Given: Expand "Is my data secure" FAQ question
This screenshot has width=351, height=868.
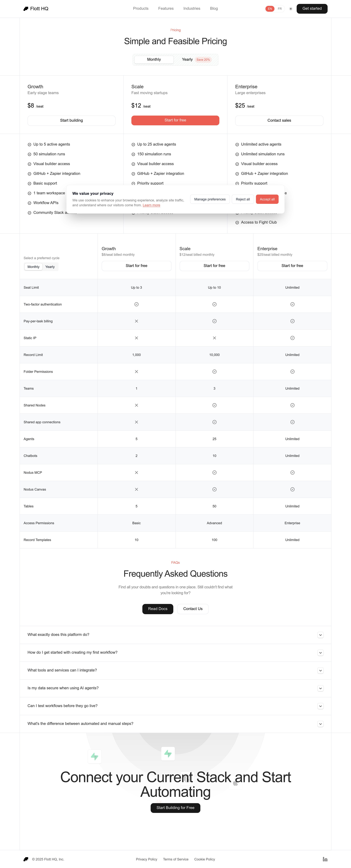Looking at the screenshot, I should pyautogui.click(x=320, y=688).
